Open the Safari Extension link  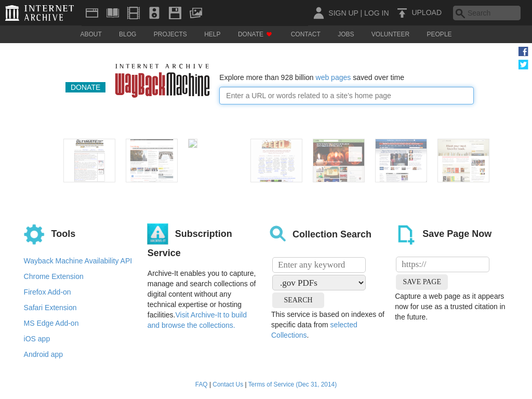tap(50, 308)
